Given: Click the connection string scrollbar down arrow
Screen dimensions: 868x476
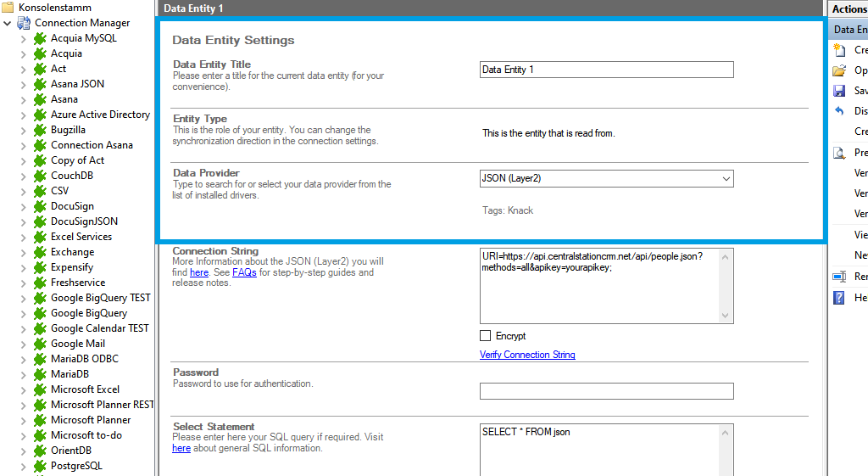Looking at the screenshot, I should [x=726, y=316].
